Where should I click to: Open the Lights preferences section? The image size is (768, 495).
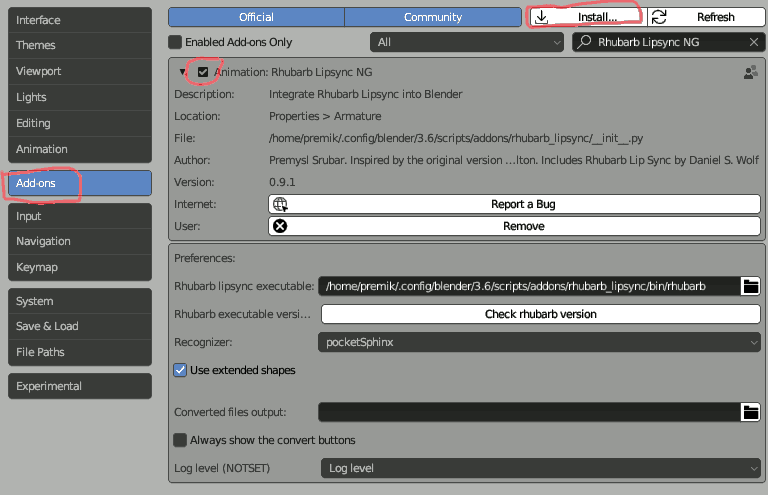(80, 97)
